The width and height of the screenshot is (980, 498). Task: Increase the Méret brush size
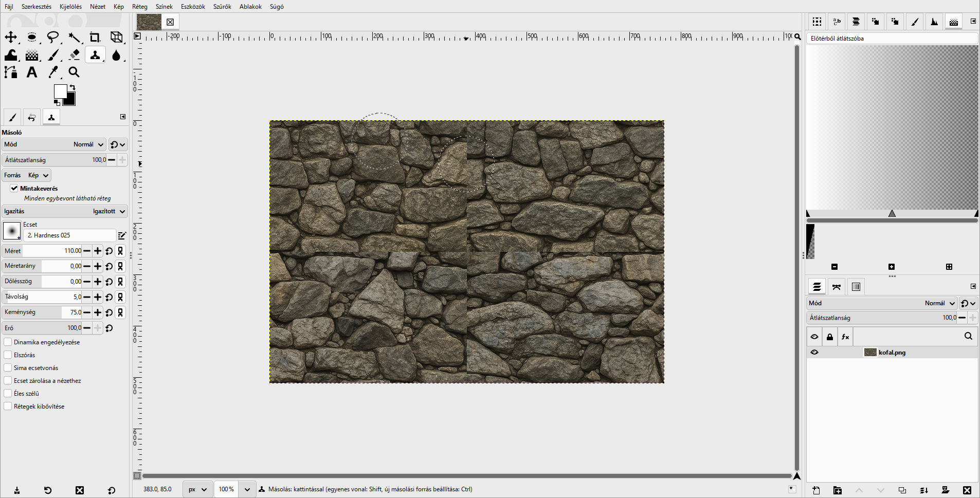pyautogui.click(x=98, y=251)
